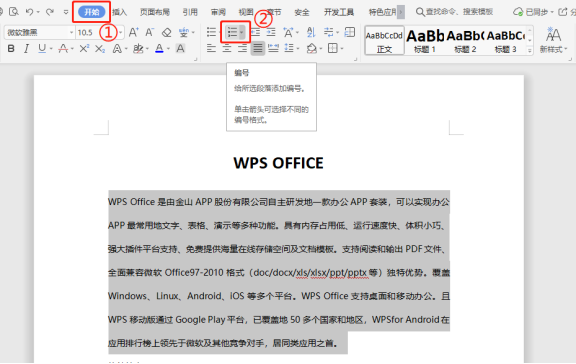Open the 引用 tab

pyautogui.click(x=190, y=12)
